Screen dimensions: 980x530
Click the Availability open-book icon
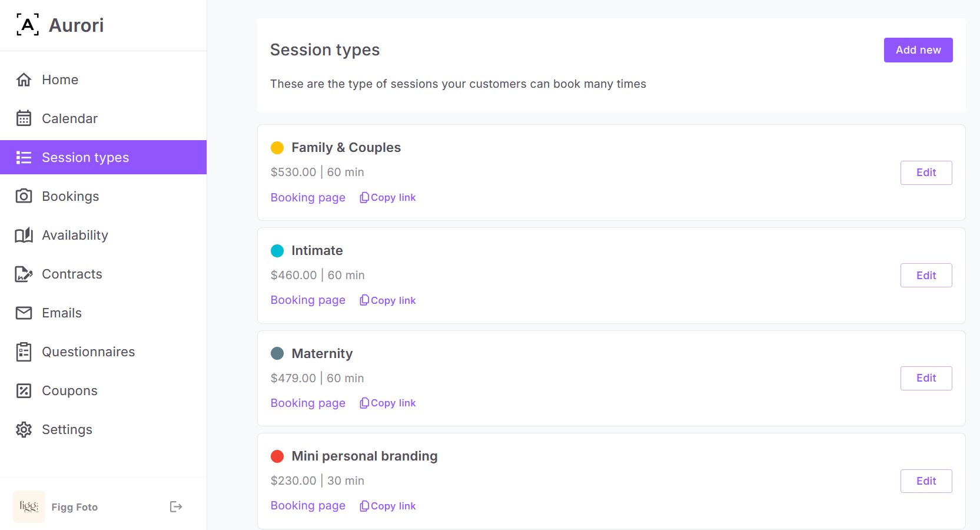pos(24,235)
